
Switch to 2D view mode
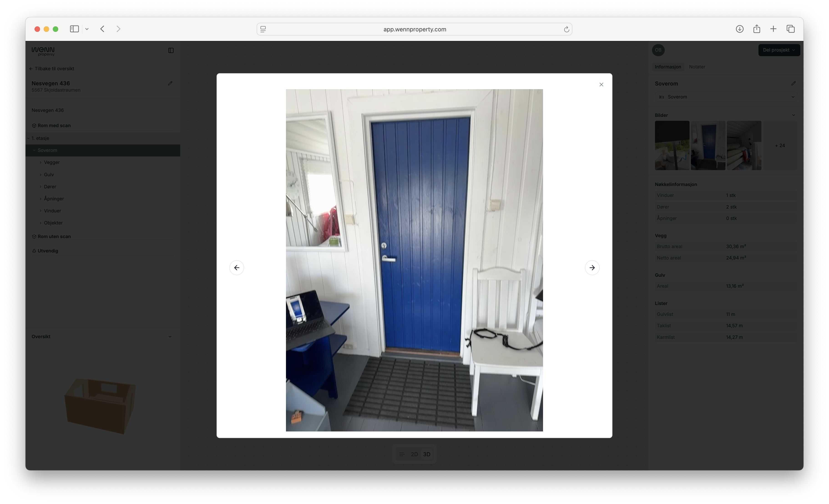(x=414, y=454)
